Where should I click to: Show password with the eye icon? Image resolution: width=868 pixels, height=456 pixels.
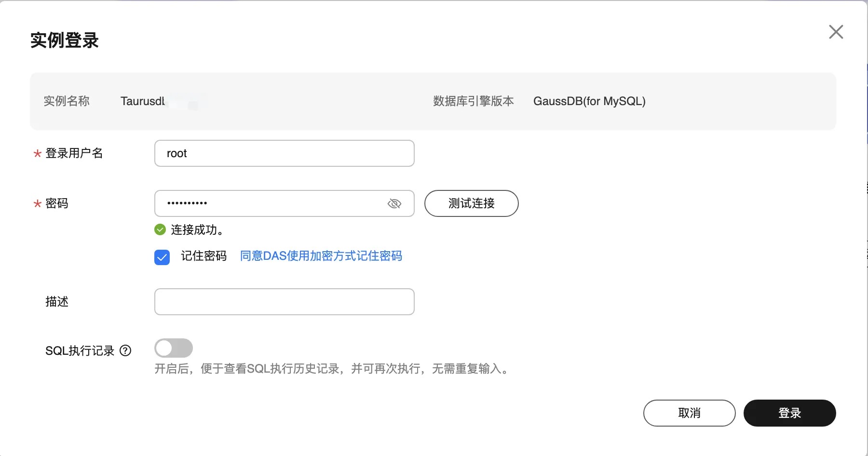click(x=394, y=203)
